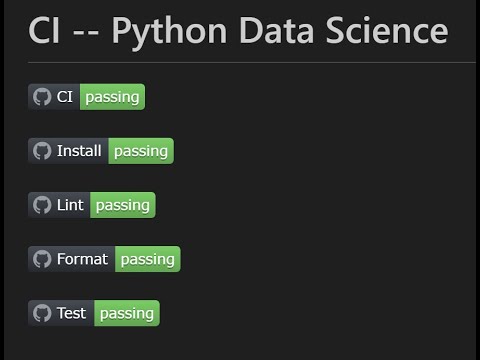The height and width of the screenshot is (360, 480).
Task: Click the green passing status of Format
Action: click(x=148, y=259)
